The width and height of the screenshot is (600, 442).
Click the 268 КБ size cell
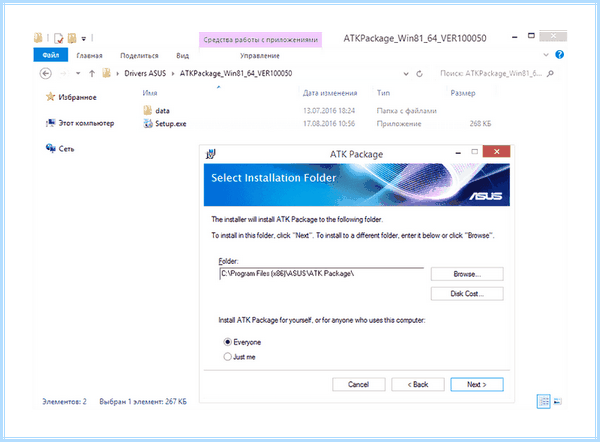coord(480,124)
